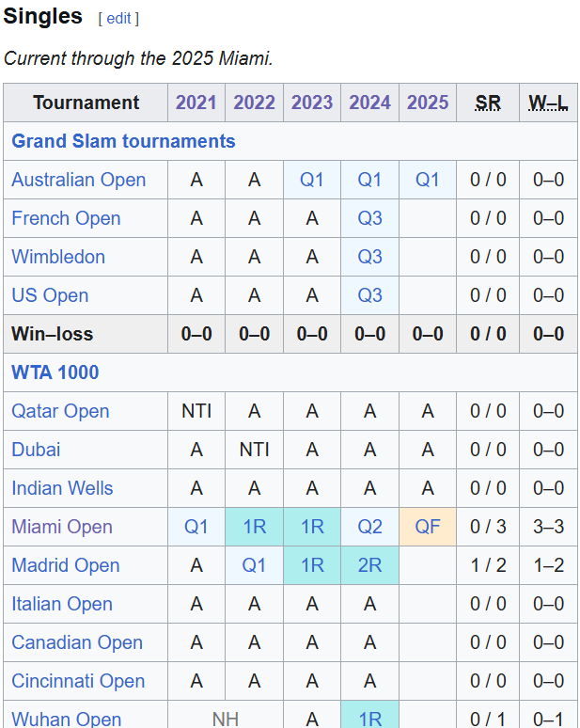Viewport: 580px width, 728px height.
Task: Click the WTA 1000 section link
Action: (55, 372)
